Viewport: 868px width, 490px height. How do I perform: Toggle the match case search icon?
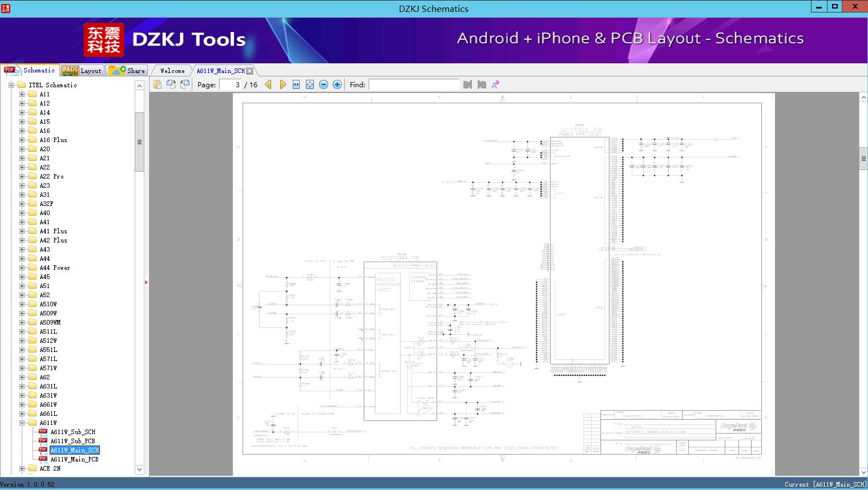495,84
